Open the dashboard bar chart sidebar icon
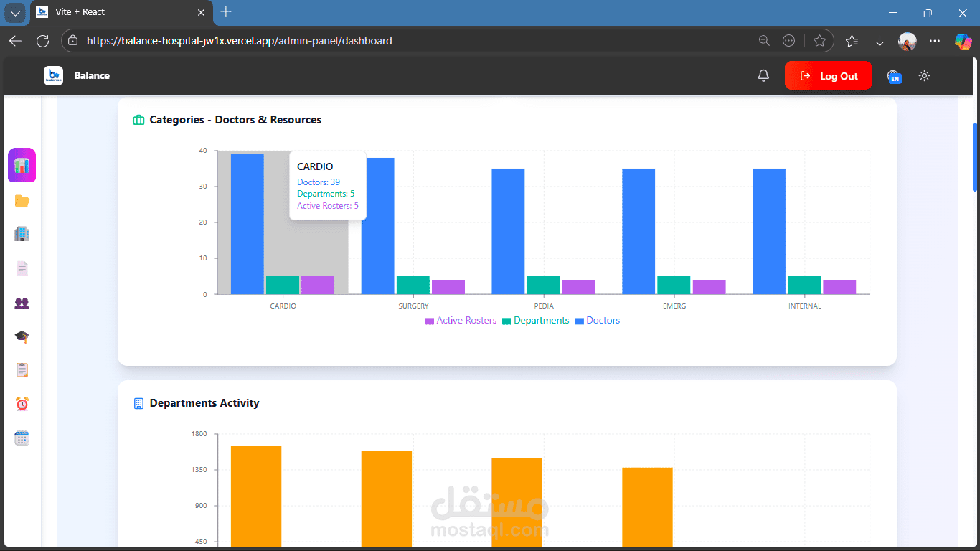The width and height of the screenshot is (980, 551). tap(22, 165)
